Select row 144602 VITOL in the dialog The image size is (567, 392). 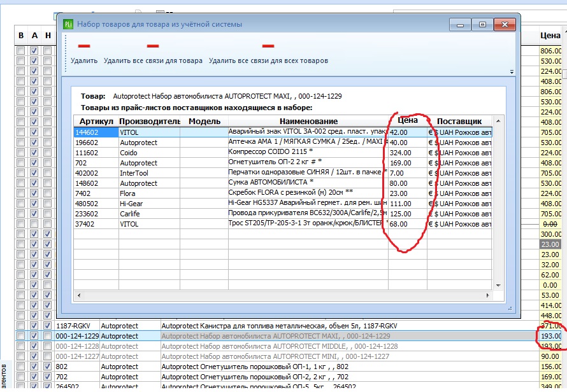283,132
